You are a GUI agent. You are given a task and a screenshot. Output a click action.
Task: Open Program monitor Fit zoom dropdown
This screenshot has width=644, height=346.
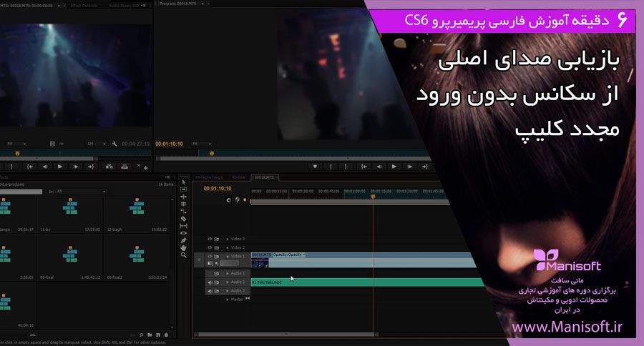pos(202,144)
